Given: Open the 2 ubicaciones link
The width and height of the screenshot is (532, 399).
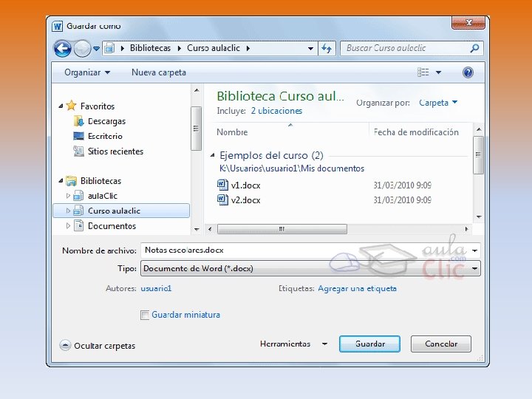Looking at the screenshot, I should [x=276, y=111].
